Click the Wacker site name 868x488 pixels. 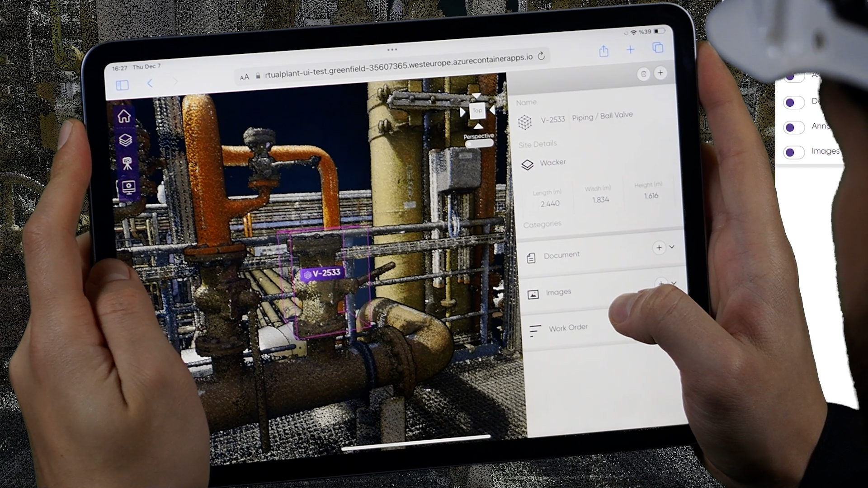point(553,162)
